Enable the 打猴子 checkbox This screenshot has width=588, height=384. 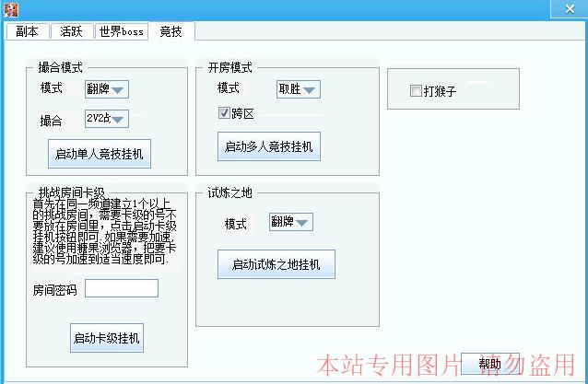pyautogui.click(x=417, y=91)
